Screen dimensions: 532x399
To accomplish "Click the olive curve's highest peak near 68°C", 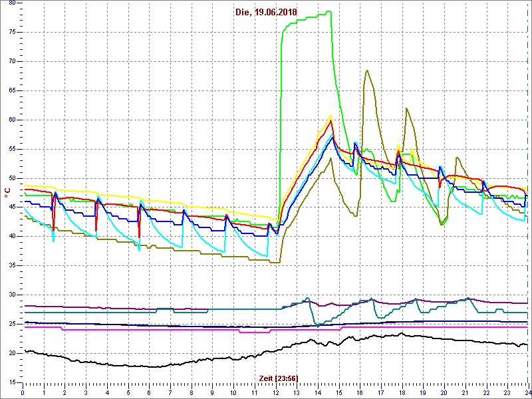I will pyautogui.click(x=367, y=70).
